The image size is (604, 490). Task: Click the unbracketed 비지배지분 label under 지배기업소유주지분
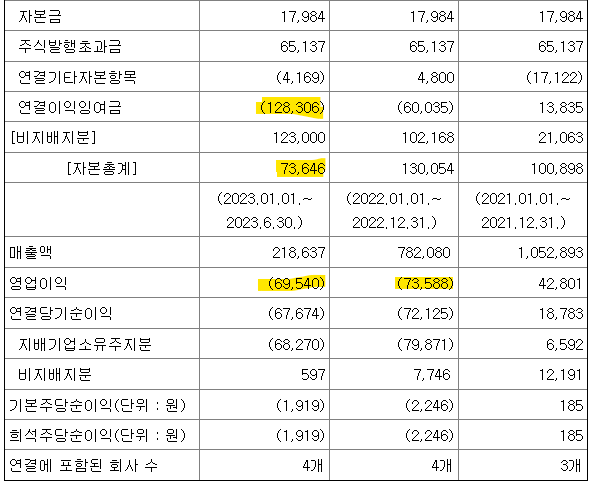point(55,374)
